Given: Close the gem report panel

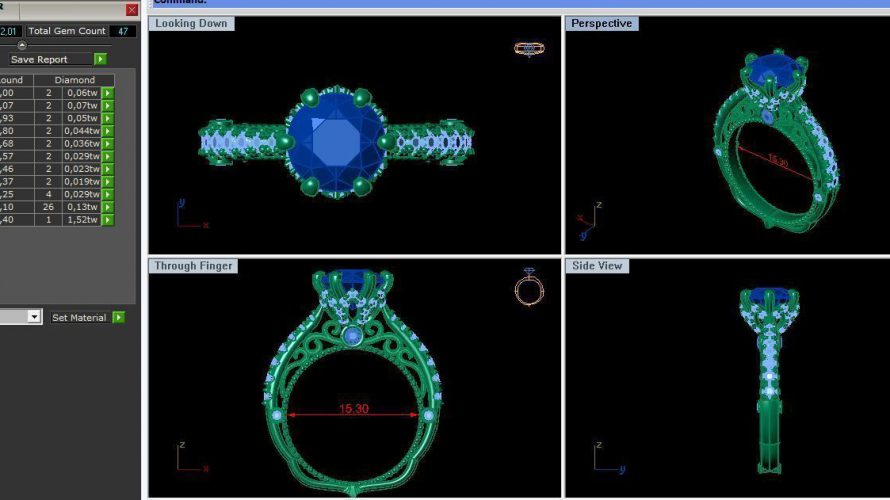Looking at the screenshot, I should pyautogui.click(x=132, y=10).
